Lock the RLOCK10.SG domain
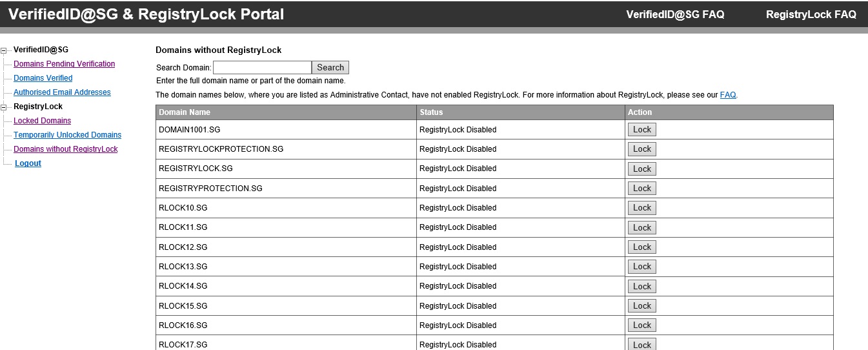 pyautogui.click(x=642, y=208)
